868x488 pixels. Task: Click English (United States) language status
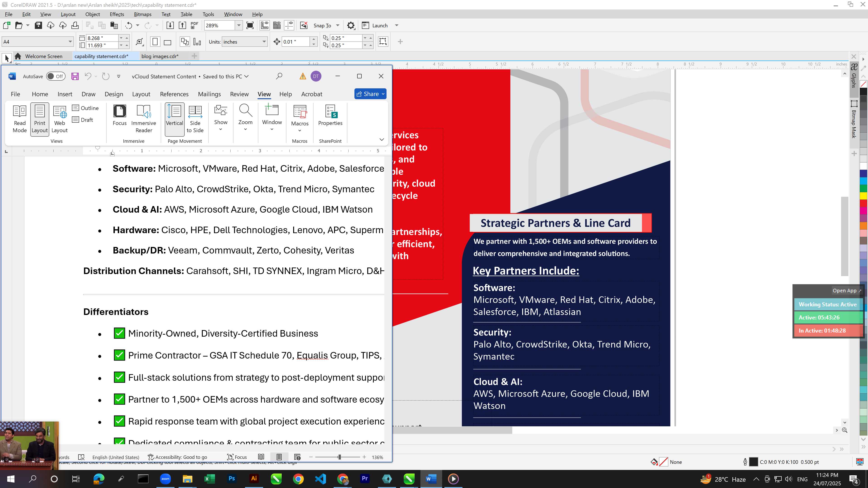116,457
